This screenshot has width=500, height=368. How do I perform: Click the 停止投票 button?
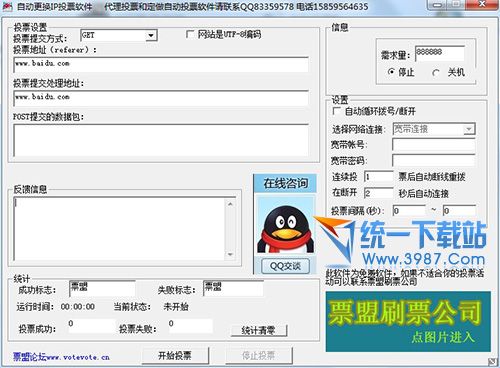(x=259, y=356)
